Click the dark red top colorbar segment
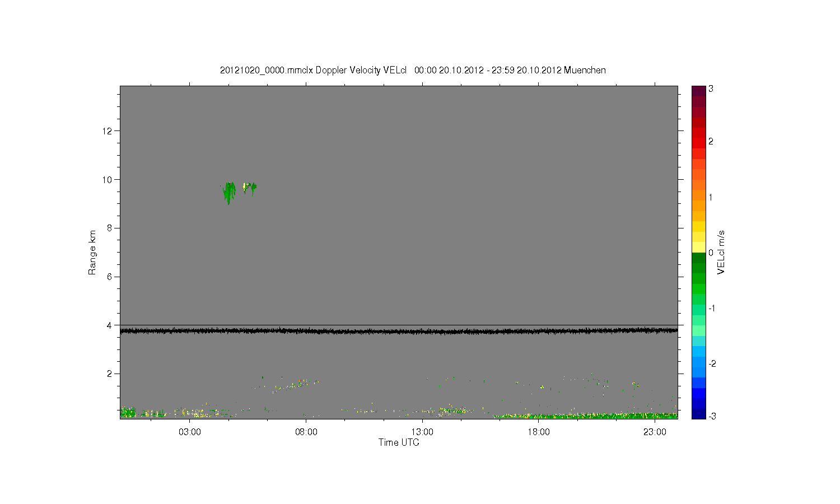The width and height of the screenshot is (840, 504). (x=698, y=91)
